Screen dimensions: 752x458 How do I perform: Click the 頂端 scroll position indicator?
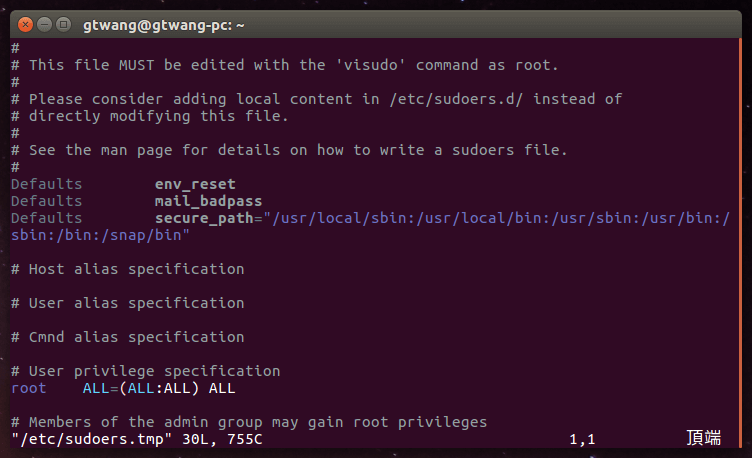tap(703, 438)
